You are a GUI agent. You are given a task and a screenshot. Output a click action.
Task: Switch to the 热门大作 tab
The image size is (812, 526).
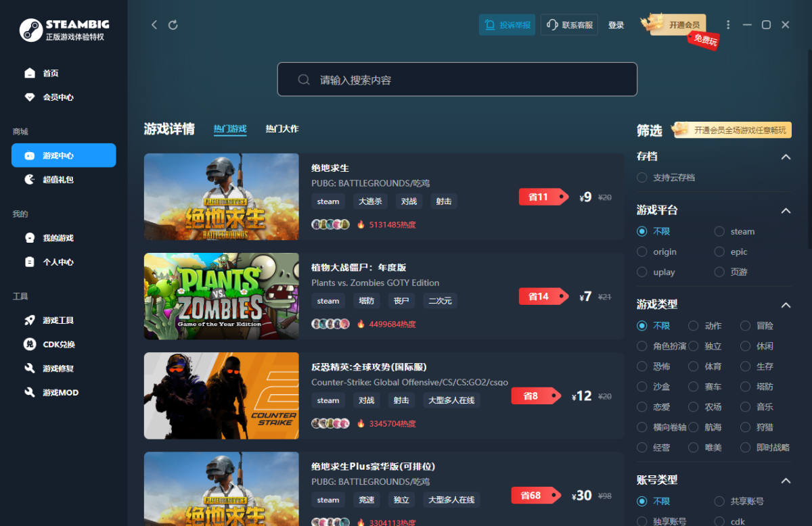point(281,129)
